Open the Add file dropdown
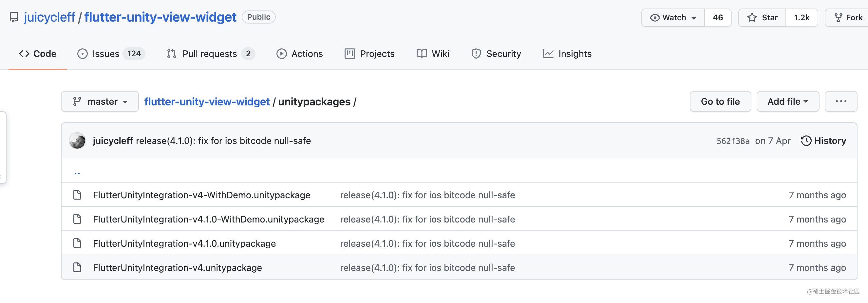This screenshot has height=303, width=868. coord(787,101)
